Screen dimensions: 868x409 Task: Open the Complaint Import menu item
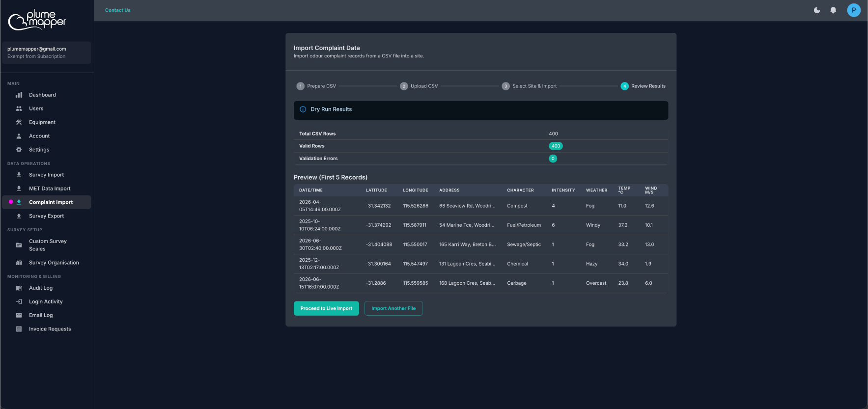(47, 202)
